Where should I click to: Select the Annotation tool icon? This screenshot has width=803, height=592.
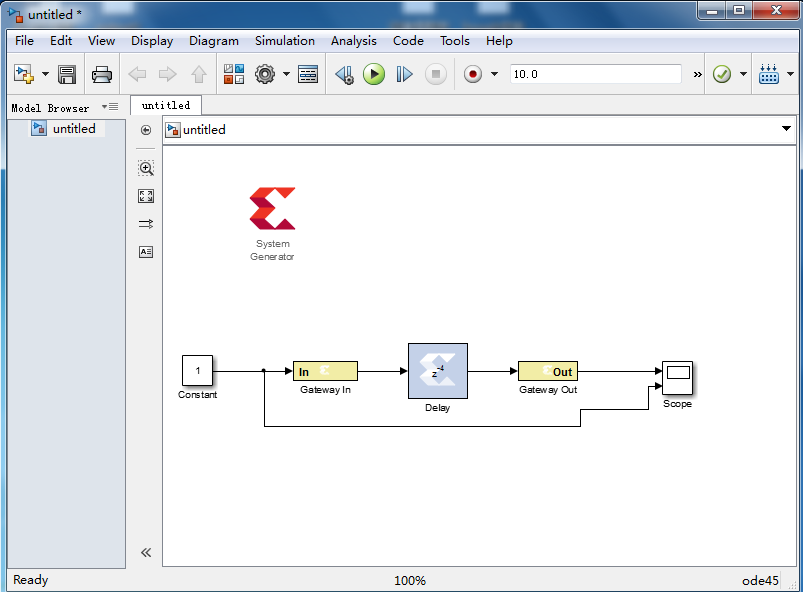pos(146,251)
